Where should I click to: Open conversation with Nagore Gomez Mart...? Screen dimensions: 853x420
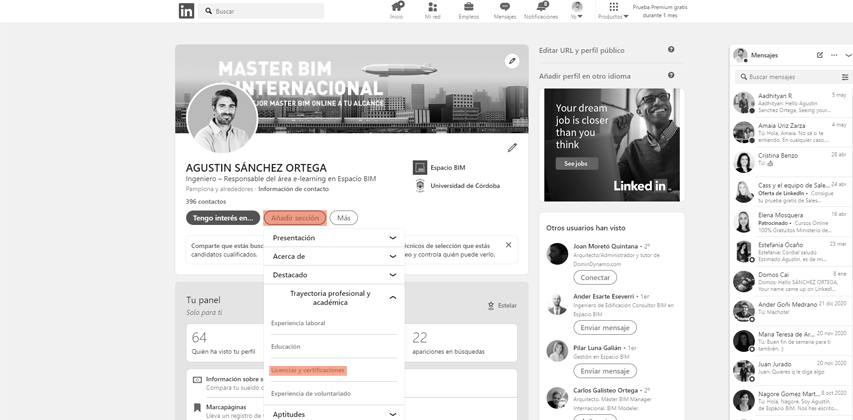pyautogui.click(x=790, y=400)
